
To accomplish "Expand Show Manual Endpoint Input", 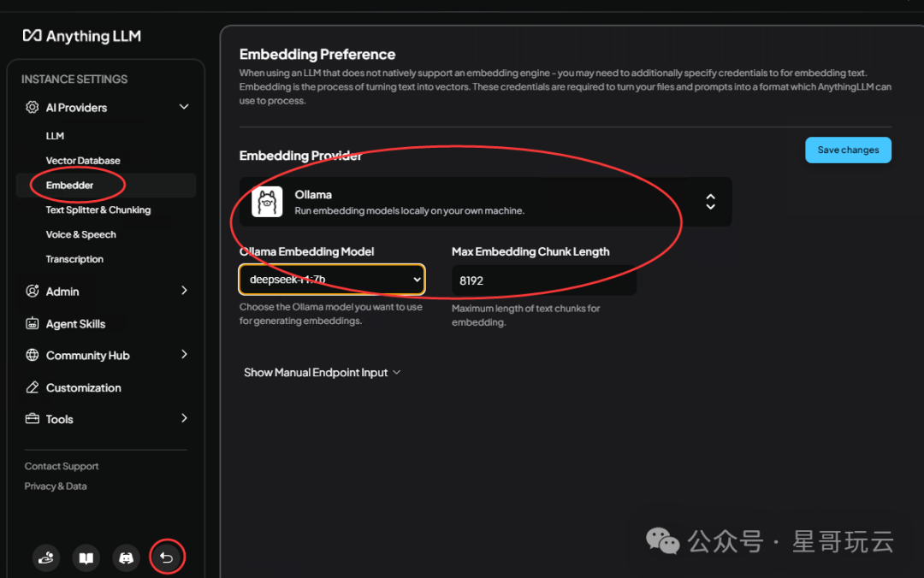I will point(322,373).
